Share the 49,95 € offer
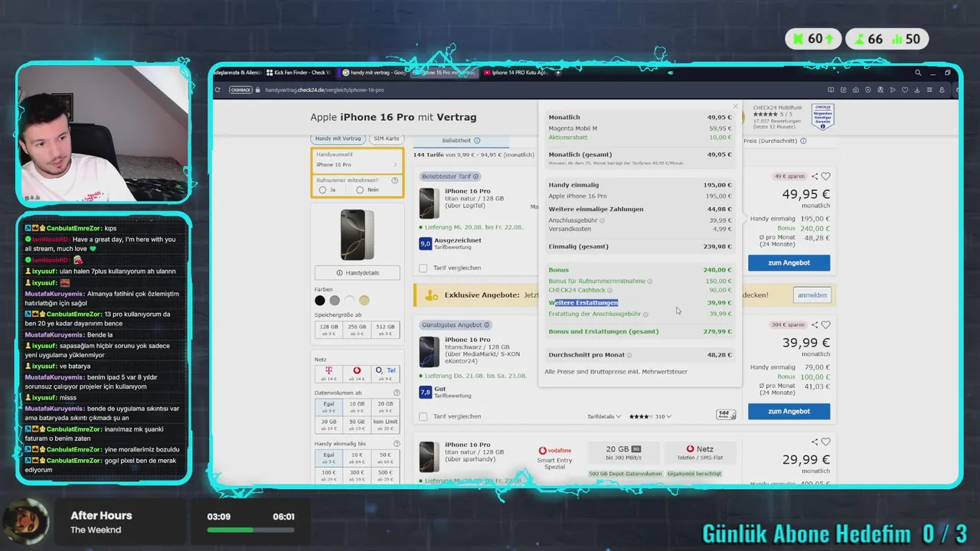 815,177
